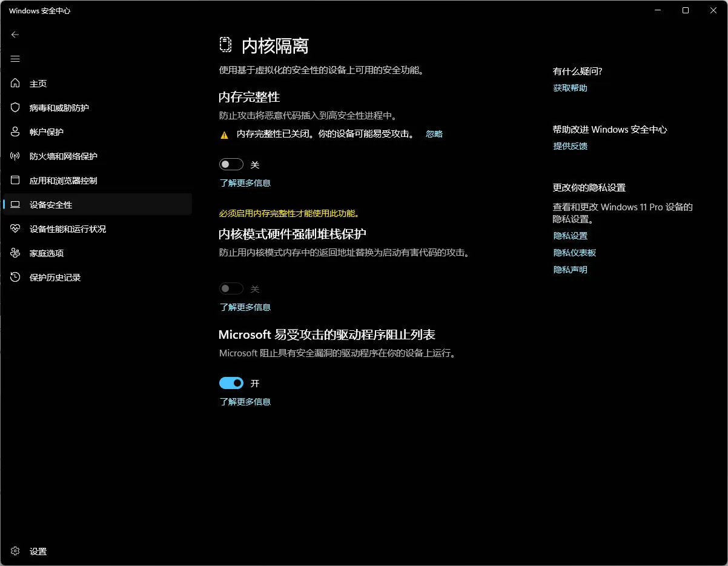Open 防火墙和网络保护 signal icon

point(16,156)
